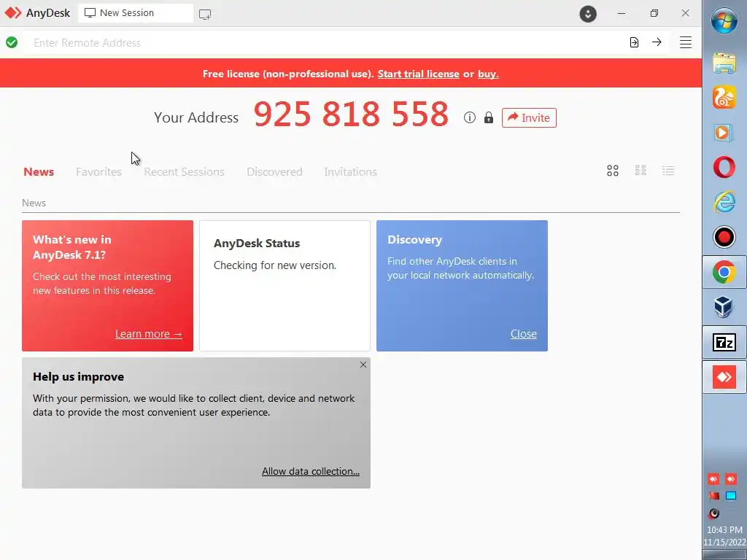Open the Recent Sessions tab

tap(184, 171)
